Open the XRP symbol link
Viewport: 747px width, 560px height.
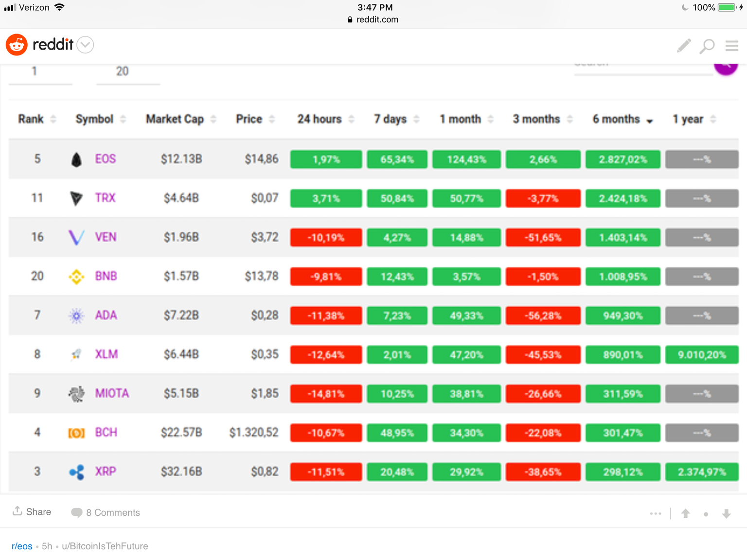click(106, 471)
